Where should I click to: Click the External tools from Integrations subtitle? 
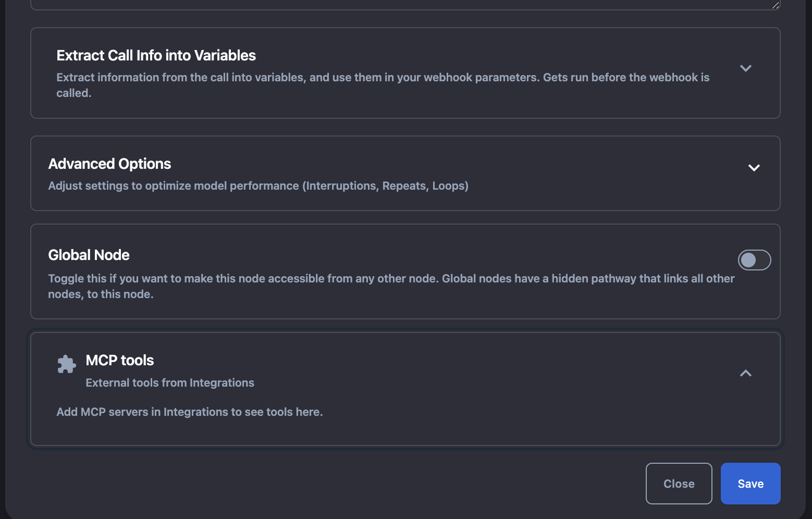170,382
